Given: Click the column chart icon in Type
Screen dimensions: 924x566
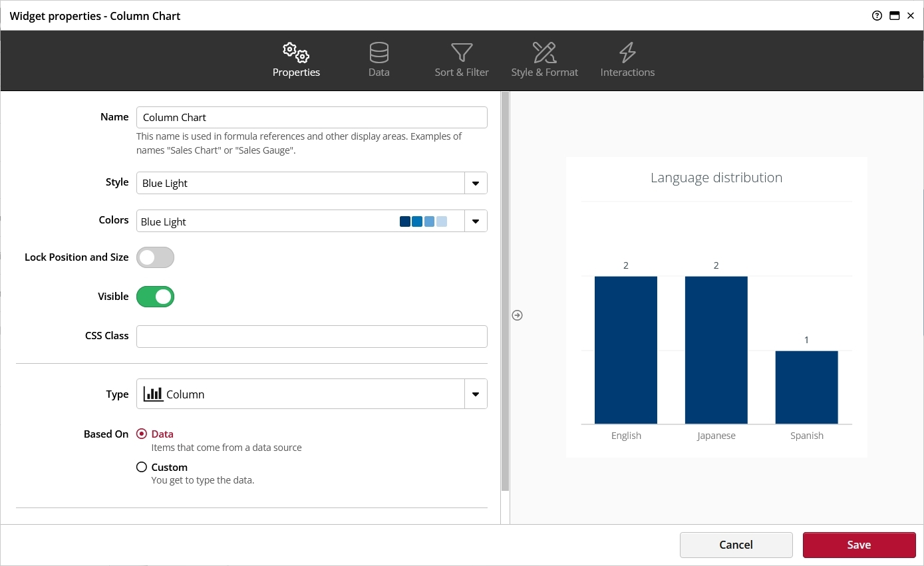Looking at the screenshot, I should click(153, 394).
